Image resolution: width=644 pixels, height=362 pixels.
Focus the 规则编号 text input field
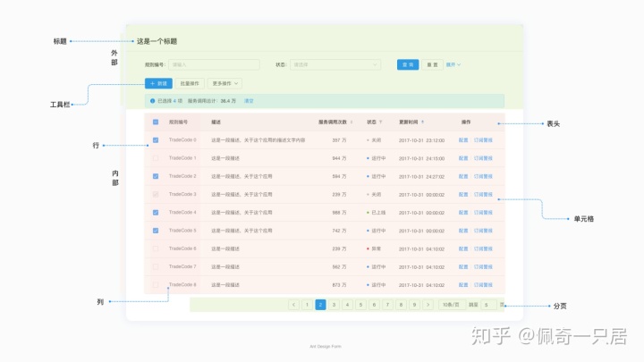click(214, 64)
